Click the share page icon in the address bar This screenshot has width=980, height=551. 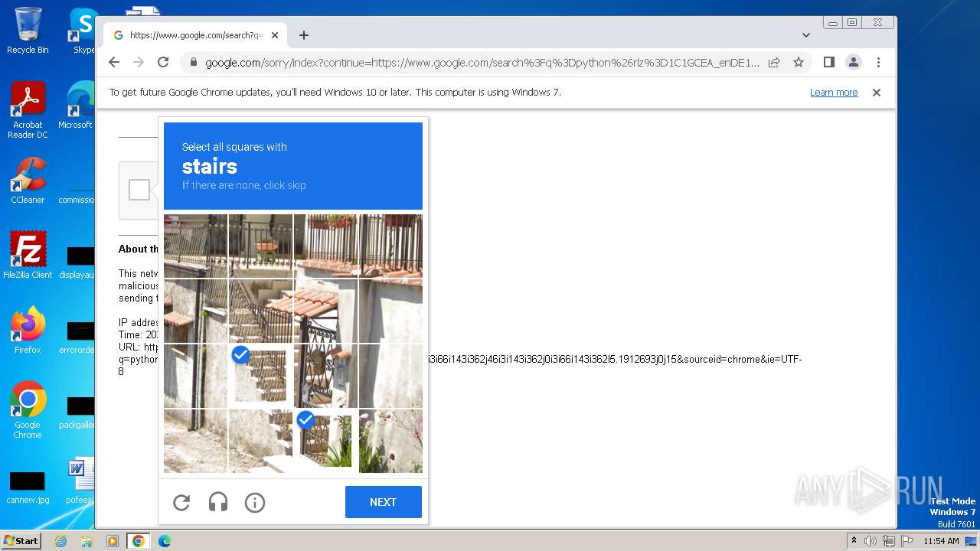774,62
